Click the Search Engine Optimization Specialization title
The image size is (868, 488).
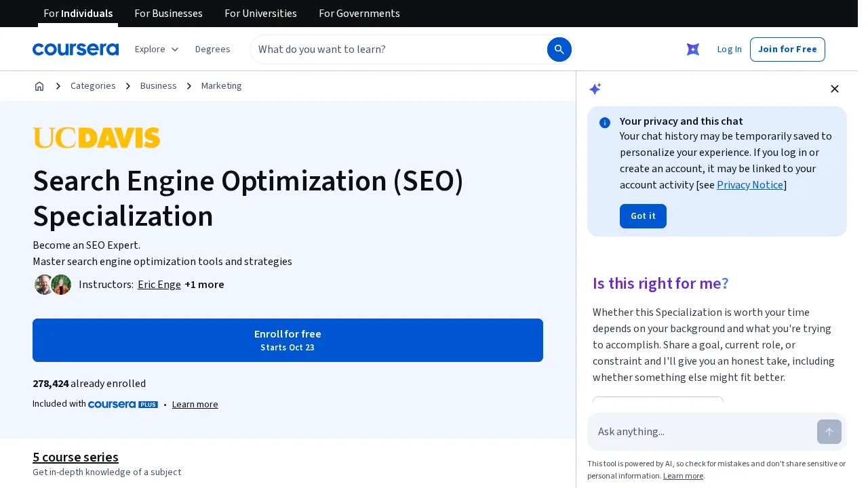[248, 199]
